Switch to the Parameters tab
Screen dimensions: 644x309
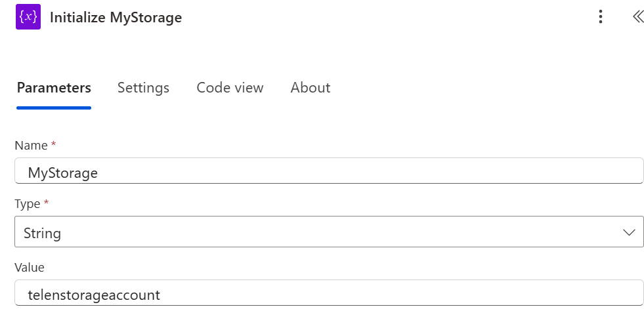(54, 88)
